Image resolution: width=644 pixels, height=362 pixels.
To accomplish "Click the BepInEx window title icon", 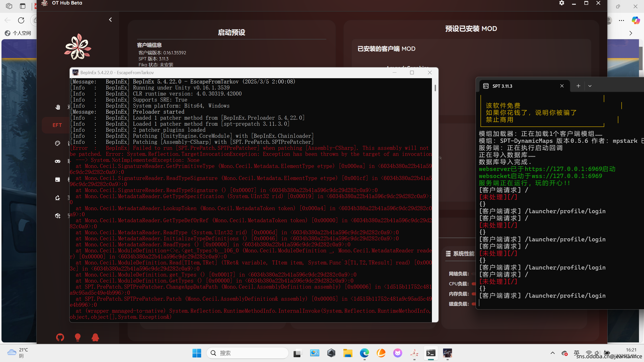I will point(75,73).
